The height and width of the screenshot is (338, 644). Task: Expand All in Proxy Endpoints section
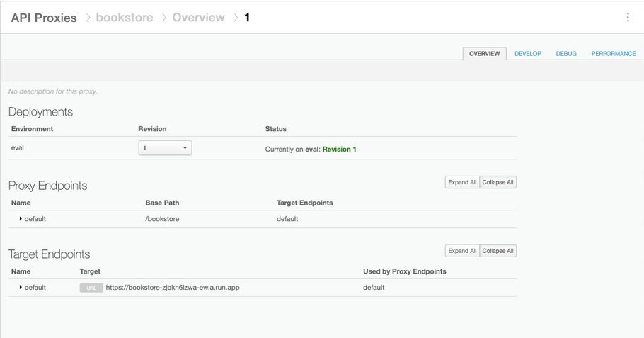tap(462, 182)
